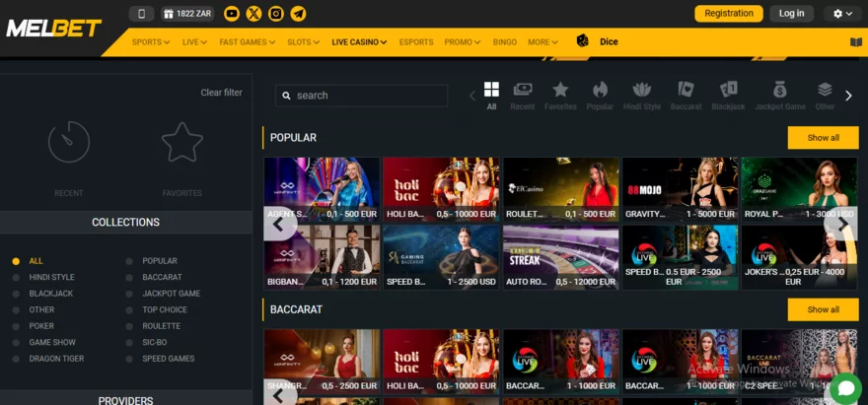Go to the BINGO section
Screen dimensions: 868x405
504,42
